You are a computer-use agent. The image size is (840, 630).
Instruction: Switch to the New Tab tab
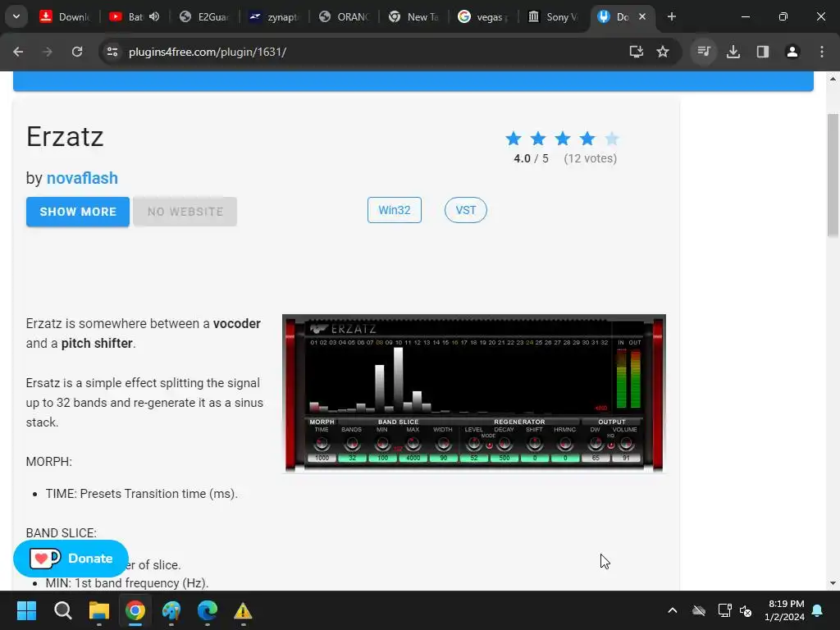tap(413, 16)
